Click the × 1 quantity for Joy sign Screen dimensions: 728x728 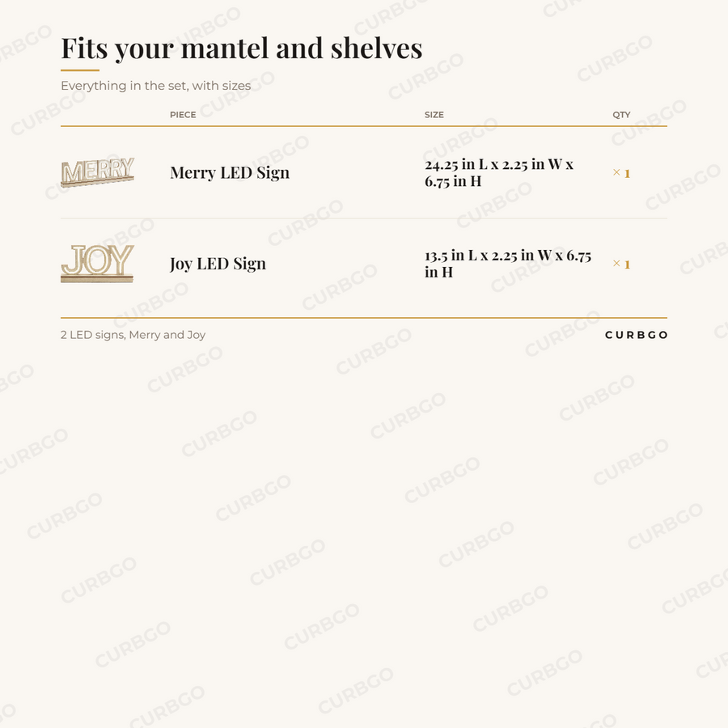621,264
